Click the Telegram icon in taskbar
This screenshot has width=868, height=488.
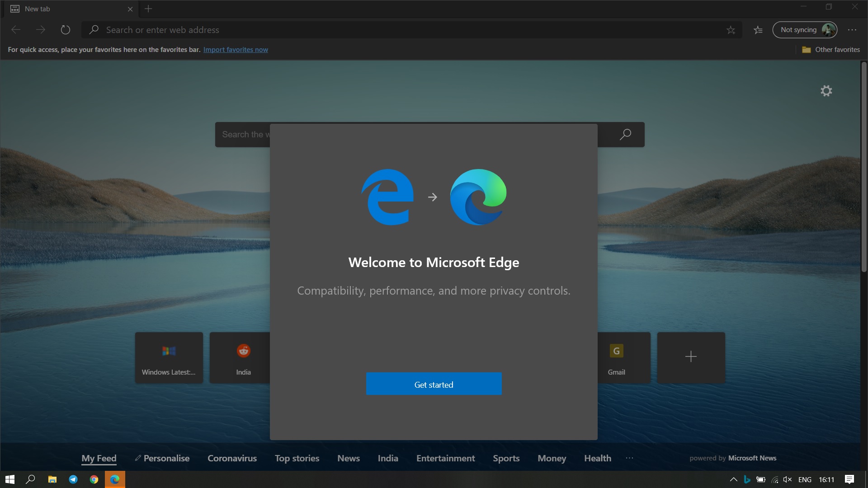[x=73, y=479]
